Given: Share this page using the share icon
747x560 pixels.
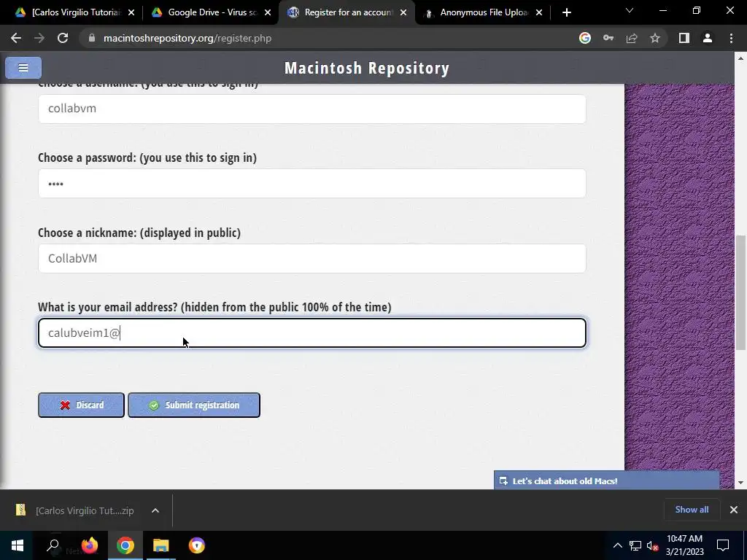Looking at the screenshot, I should [x=632, y=38].
